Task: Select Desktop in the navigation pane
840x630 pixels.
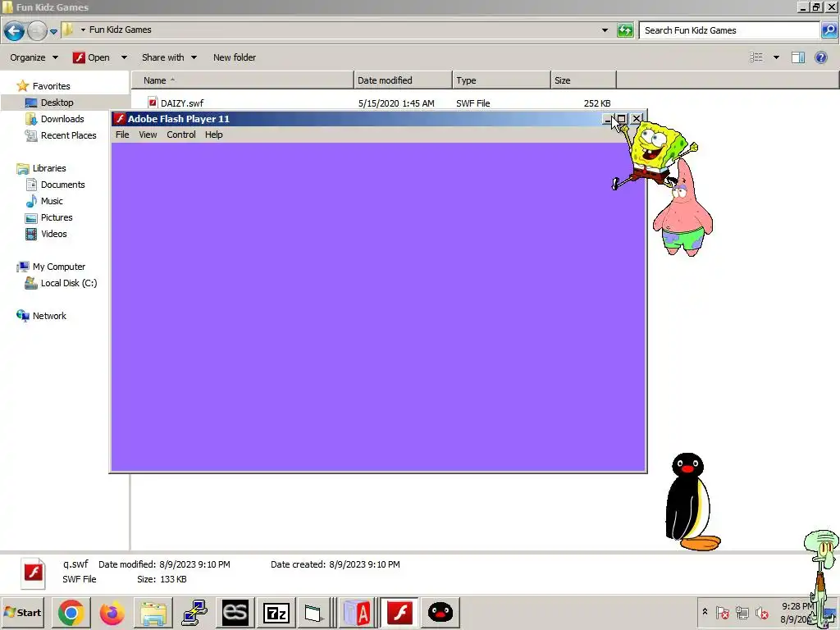Action: 57,103
